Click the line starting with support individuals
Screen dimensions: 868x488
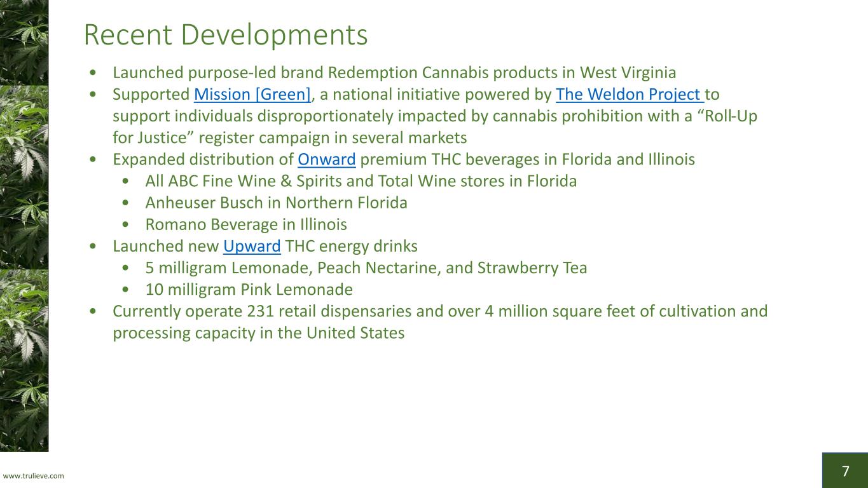pos(434,116)
